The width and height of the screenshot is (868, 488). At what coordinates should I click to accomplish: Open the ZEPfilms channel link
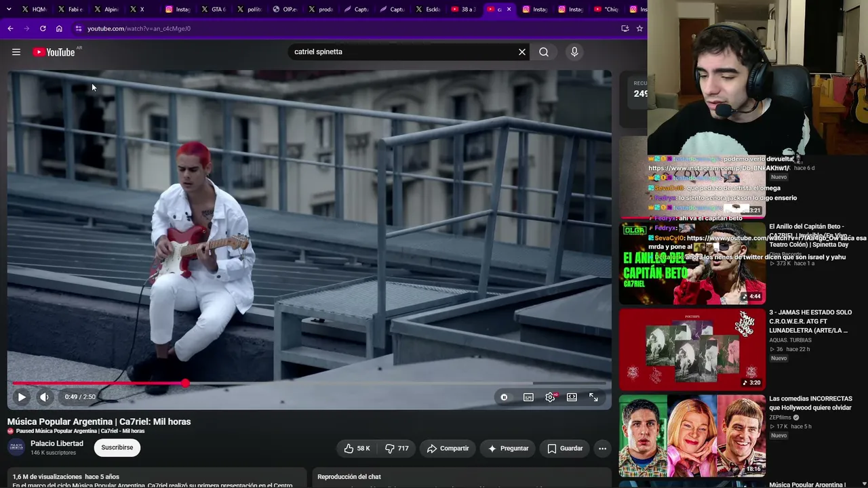pyautogui.click(x=781, y=418)
